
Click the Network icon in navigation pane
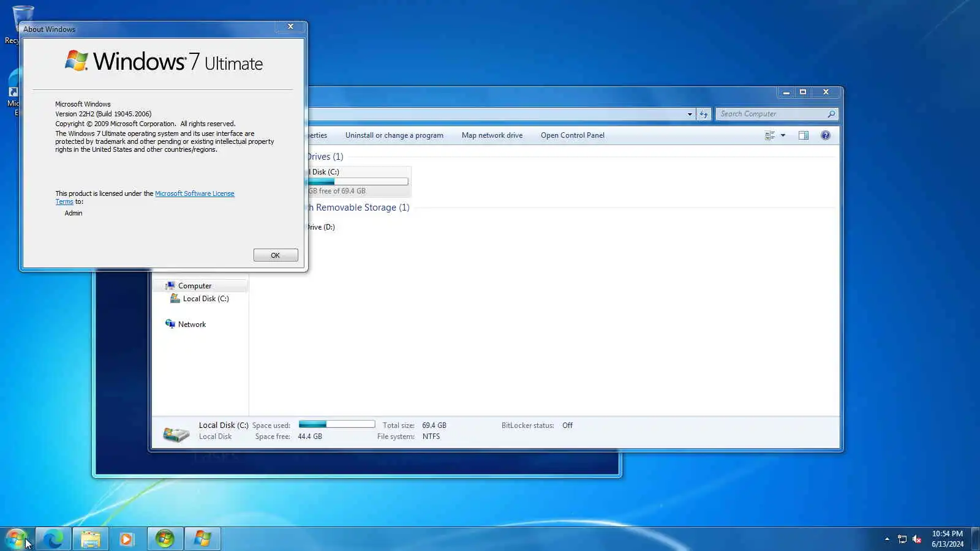(x=170, y=324)
